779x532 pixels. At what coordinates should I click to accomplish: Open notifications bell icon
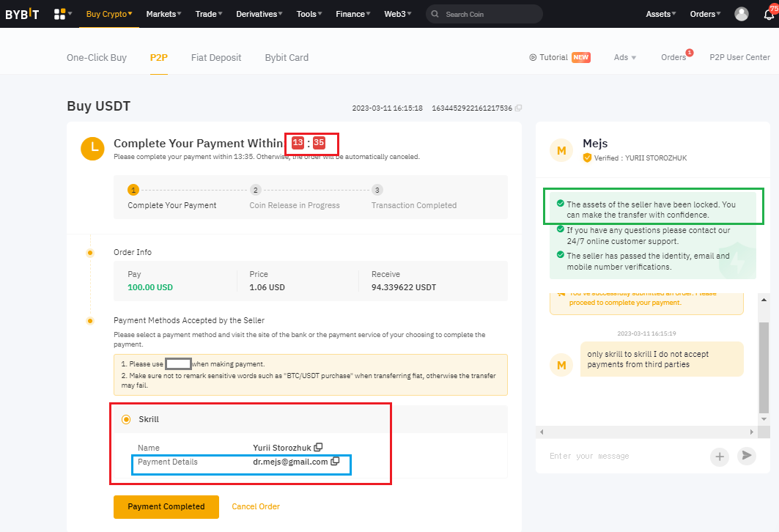[x=769, y=14]
